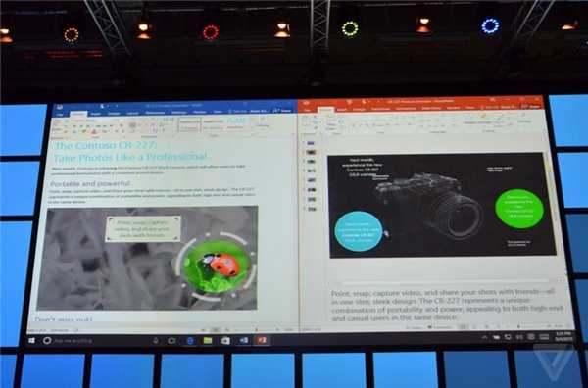The width and height of the screenshot is (588, 388).
Task: Select the References tab in Word
Action: pos(155,113)
